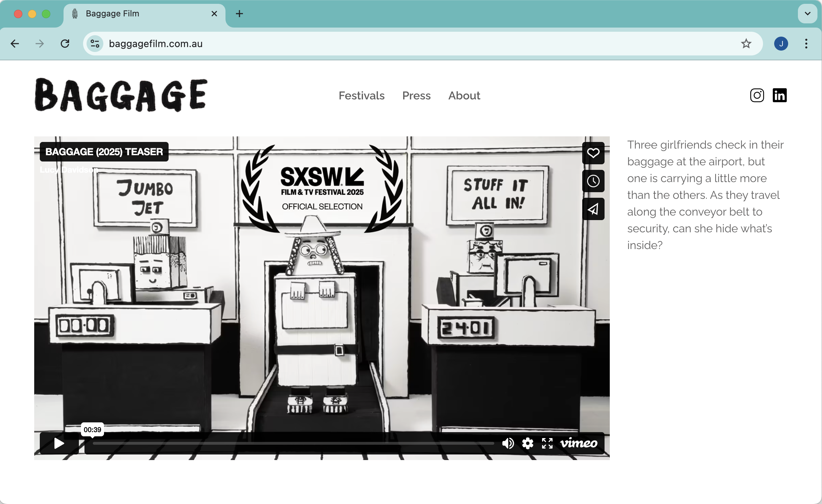This screenshot has height=504, width=822.
Task: Click the Vimeo logo in player
Action: coord(579,443)
